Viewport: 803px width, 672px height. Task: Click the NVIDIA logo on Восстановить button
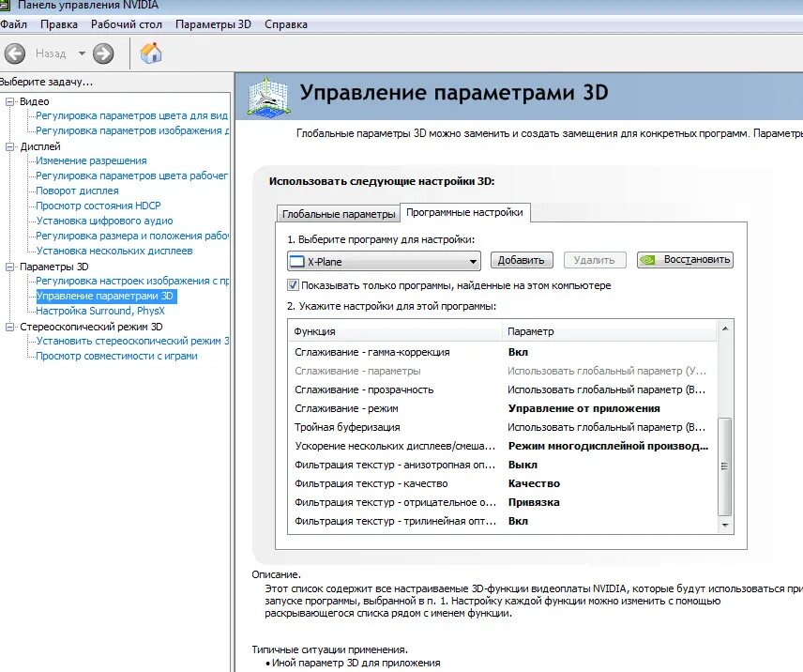point(648,260)
